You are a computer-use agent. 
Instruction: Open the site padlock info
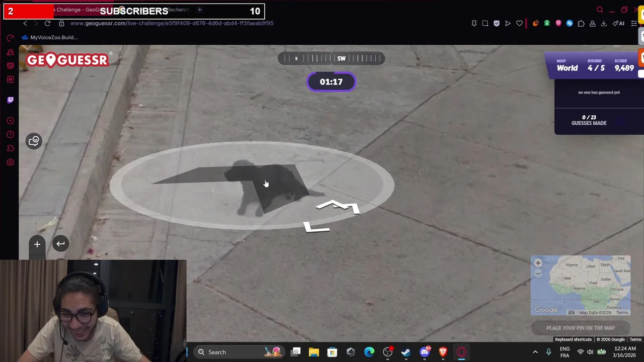(61, 23)
